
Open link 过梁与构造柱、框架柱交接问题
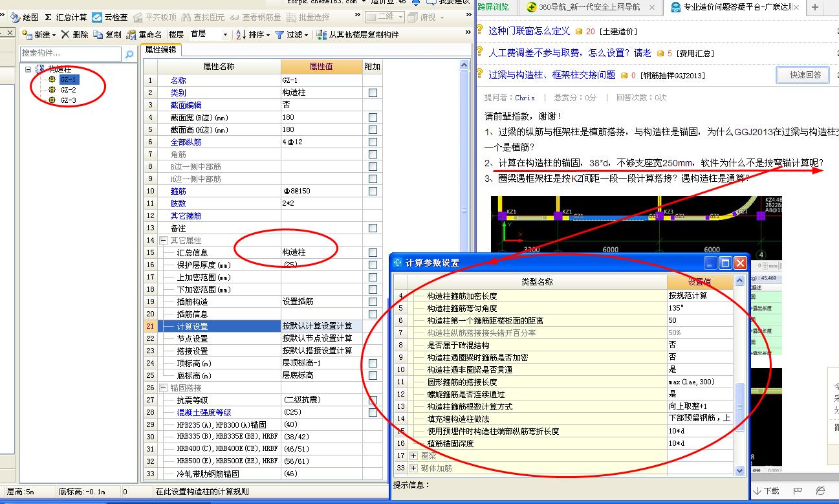pyautogui.click(x=552, y=75)
